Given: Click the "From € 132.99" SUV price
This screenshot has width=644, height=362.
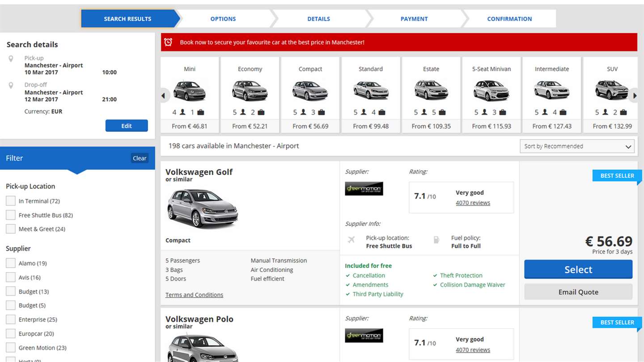Looking at the screenshot, I should [612, 126].
